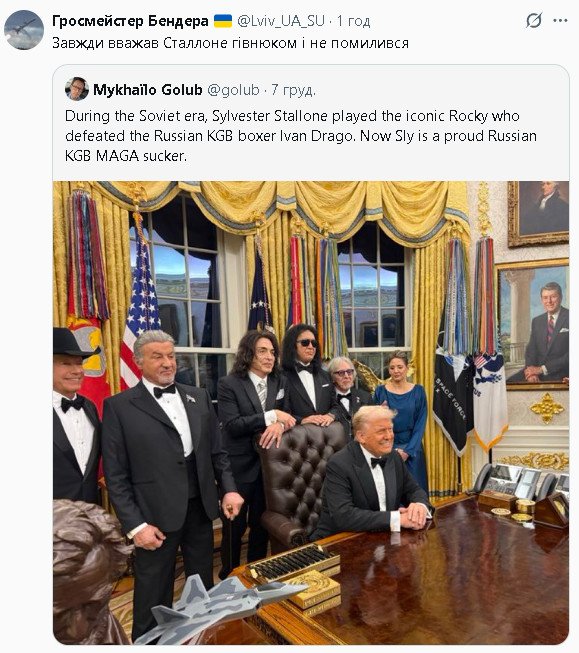Open the three-dot more options menu

pos(560,20)
